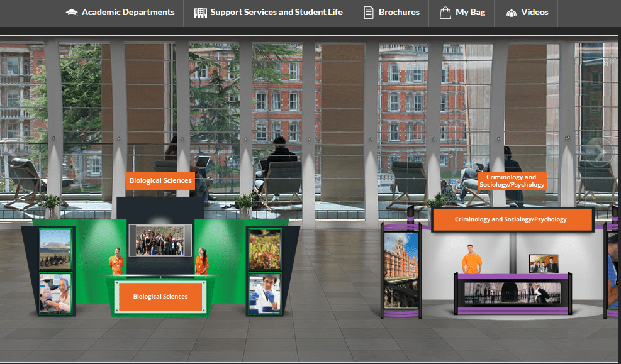Open the Brochures menu item

[391, 13]
